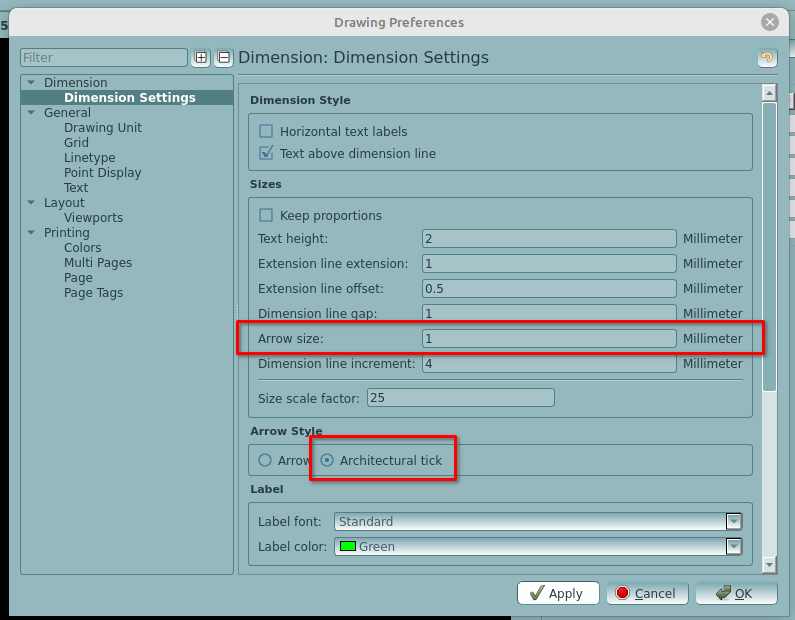795x620 pixels.
Task: Collapse the General tree section
Action: click(31, 113)
